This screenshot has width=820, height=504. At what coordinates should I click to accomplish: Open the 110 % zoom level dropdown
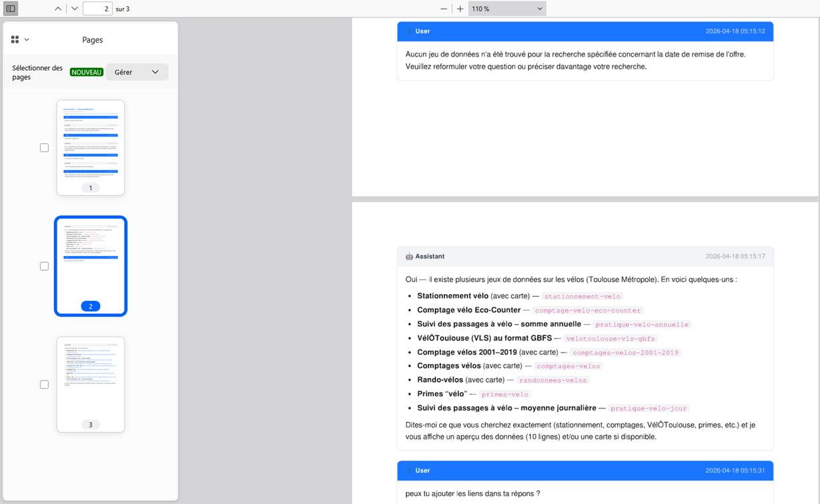coord(507,9)
